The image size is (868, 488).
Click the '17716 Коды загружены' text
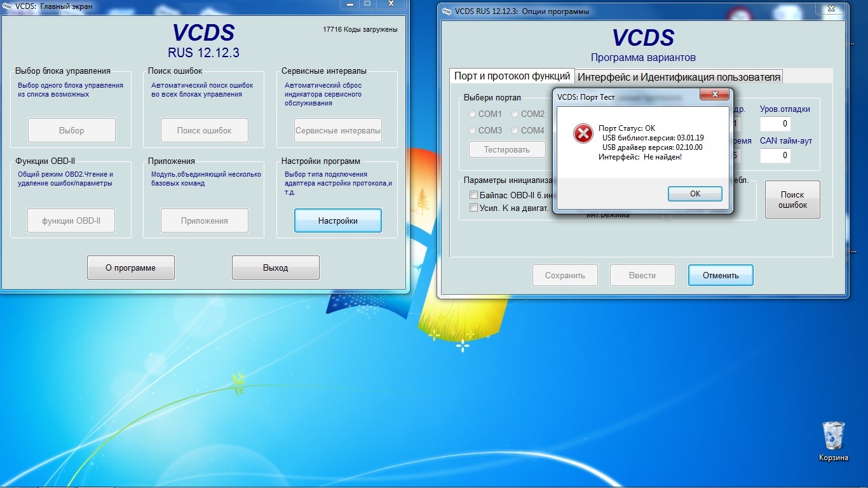coord(360,30)
